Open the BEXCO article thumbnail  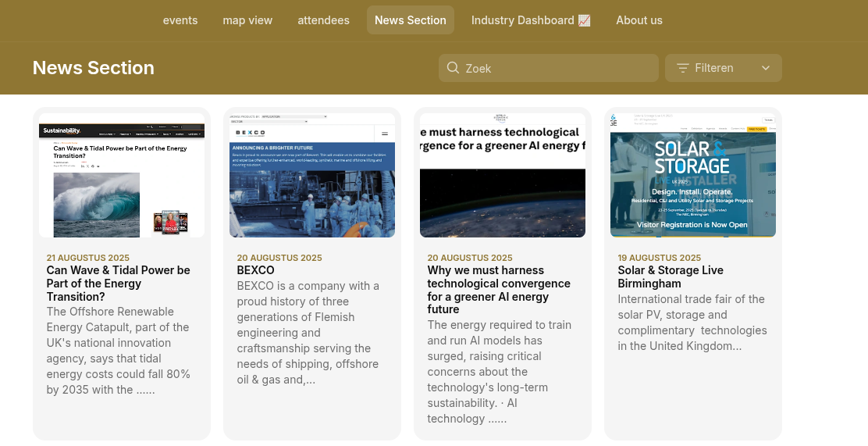(x=312, y=176)
